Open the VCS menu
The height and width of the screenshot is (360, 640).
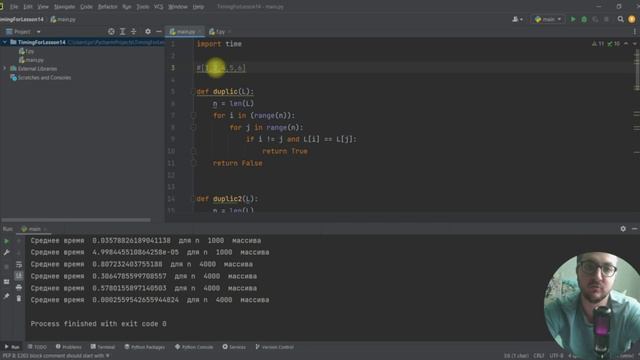pos(158,7)
